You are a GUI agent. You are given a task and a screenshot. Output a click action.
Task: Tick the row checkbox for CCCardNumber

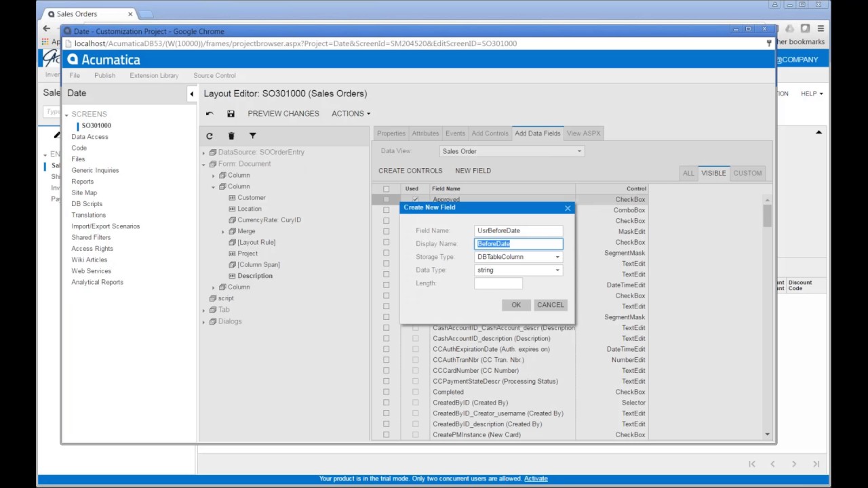coord(386,371)
